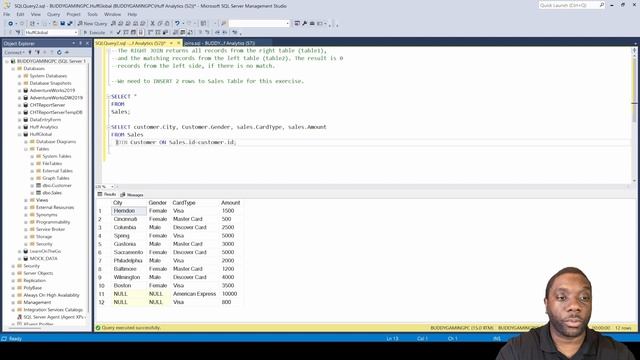Pin or unpin the Object Explorer panel
640x360 pixels.
coord(80,43)
